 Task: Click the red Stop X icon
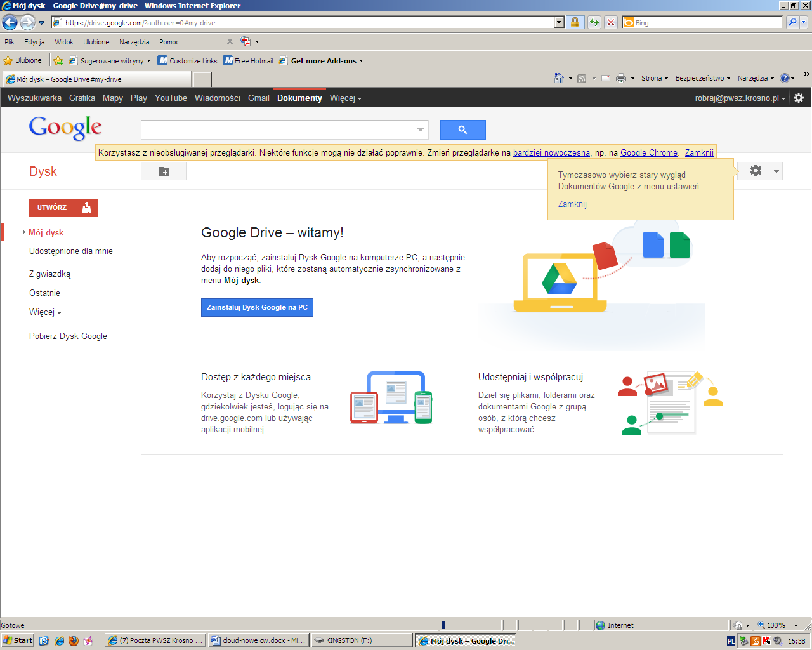(x=610, y=22)
